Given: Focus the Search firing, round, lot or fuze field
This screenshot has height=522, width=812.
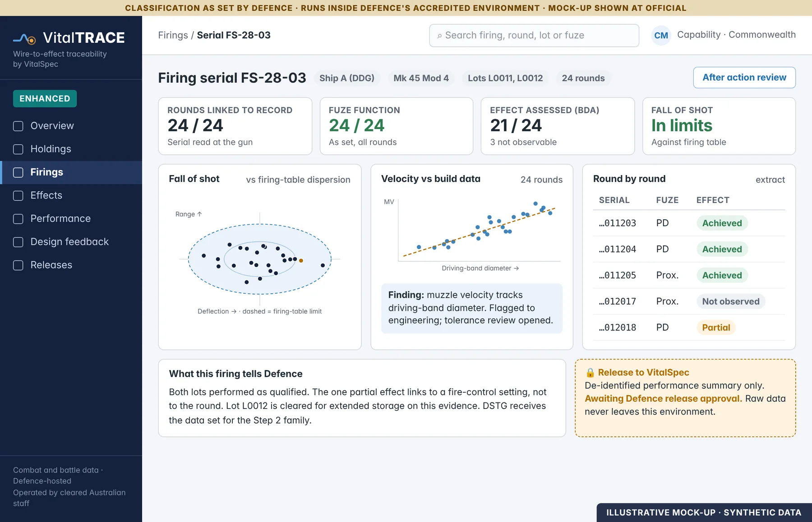Looking at the screenshot, I should [x=534, y=36].
